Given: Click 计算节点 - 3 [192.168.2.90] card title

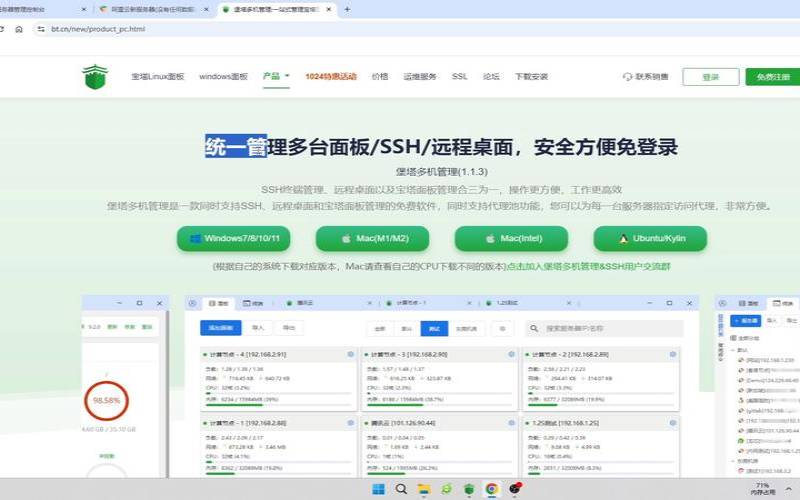Looking at the screenshot, I should pyautogui.click(x=409, y=354).
